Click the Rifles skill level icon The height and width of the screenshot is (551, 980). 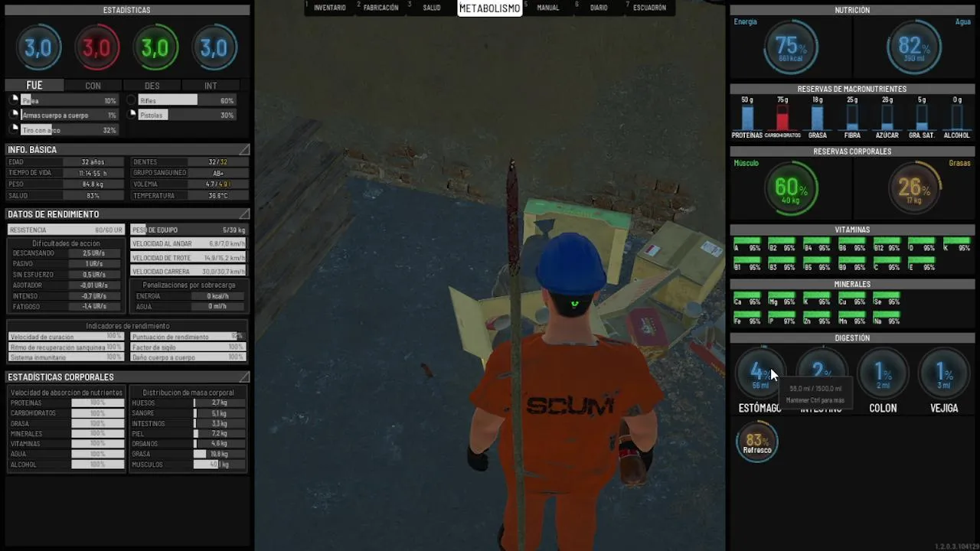click(x=132, y=100)
